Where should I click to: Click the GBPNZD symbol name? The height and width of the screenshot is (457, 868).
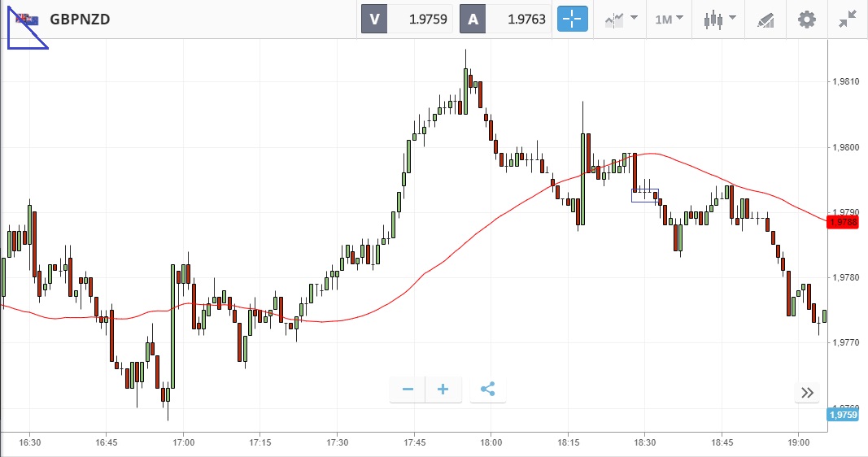[x=80, y=19]
